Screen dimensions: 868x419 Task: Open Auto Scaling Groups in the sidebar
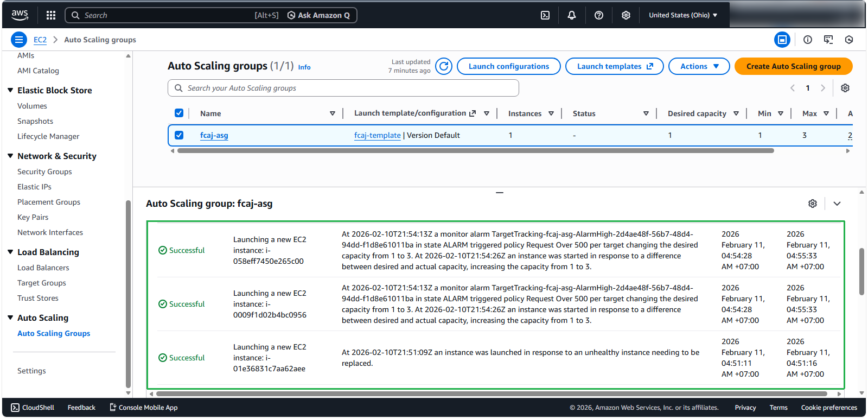pos(54,333)
